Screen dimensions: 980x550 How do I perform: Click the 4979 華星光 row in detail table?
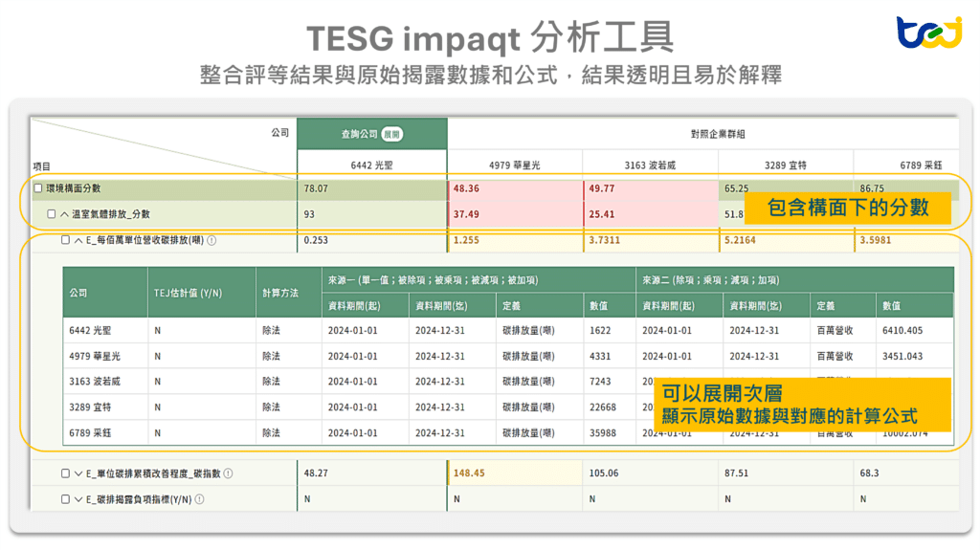tap(508, 356)
